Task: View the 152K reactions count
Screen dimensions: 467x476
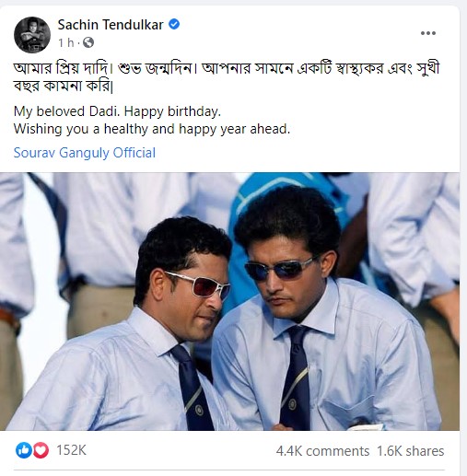Action: 71,450
